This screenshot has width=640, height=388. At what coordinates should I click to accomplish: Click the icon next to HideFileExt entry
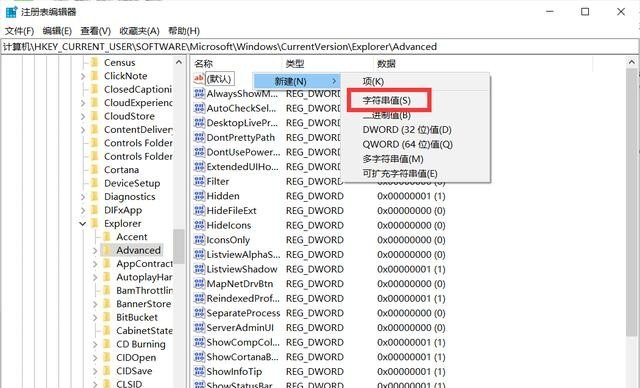coord(199,211)
